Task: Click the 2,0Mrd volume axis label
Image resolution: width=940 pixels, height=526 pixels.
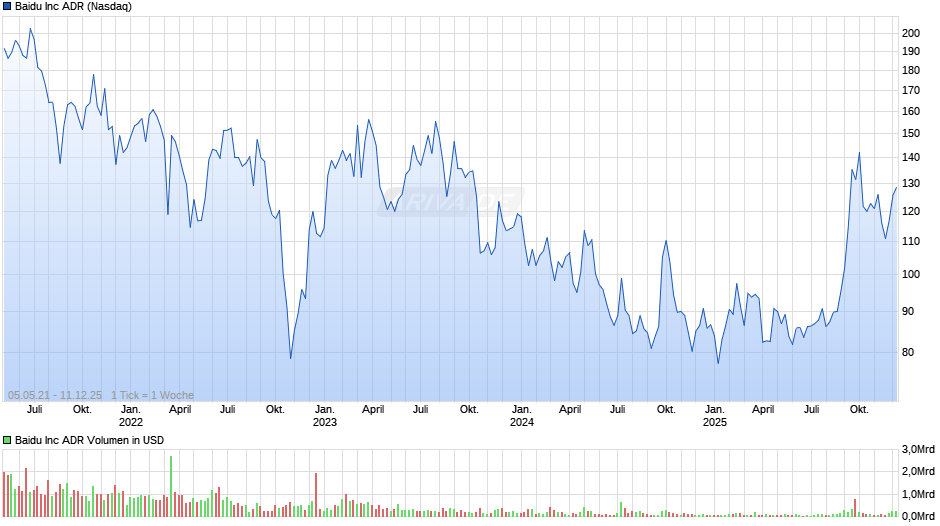Action: (x=918, y=472)
